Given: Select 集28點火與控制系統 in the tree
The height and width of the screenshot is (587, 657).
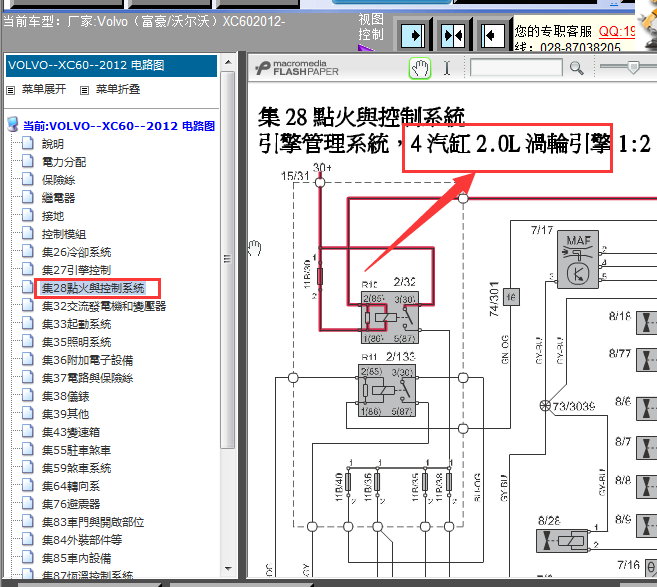Looking at the screenshot, I should point(93,288).
